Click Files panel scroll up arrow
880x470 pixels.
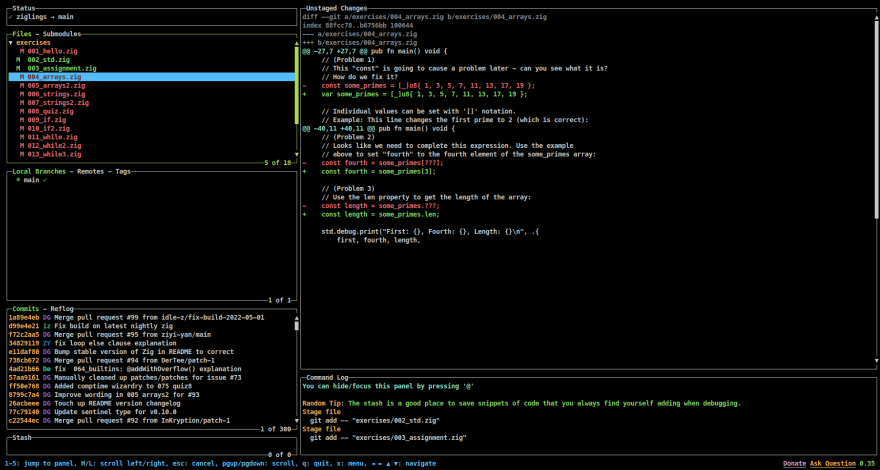coord(296,43)
